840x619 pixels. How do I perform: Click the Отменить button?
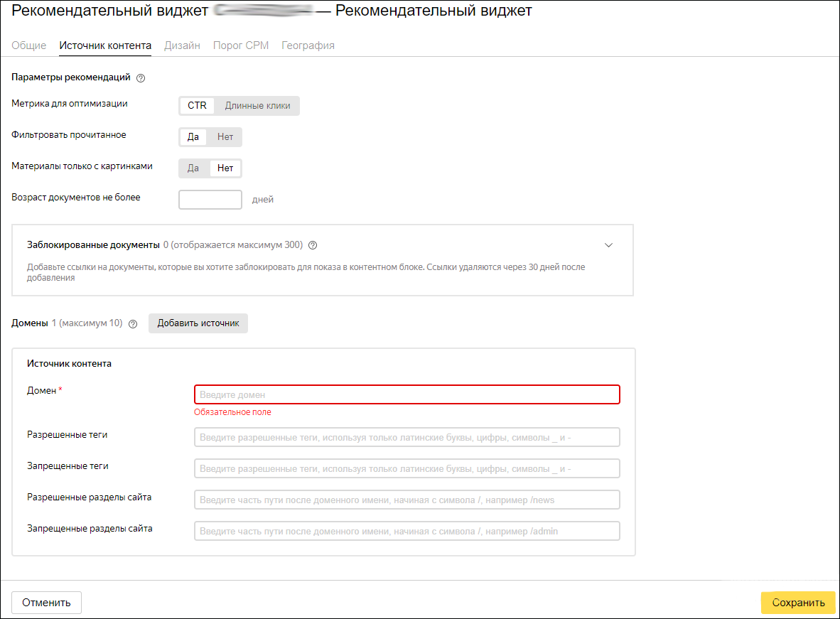pyautogui.click(x=47, y=603)
